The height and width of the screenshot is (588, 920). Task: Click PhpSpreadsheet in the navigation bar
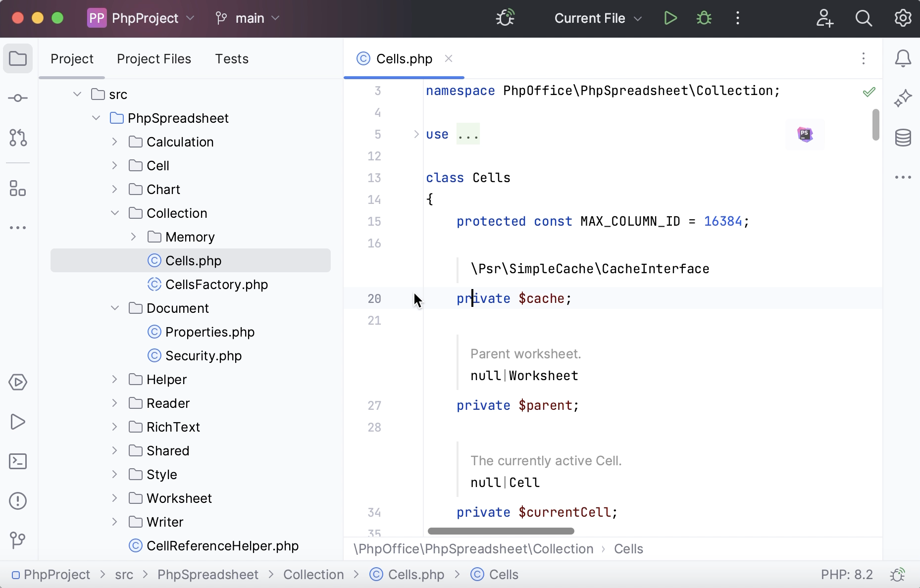(x=208, y=575)
